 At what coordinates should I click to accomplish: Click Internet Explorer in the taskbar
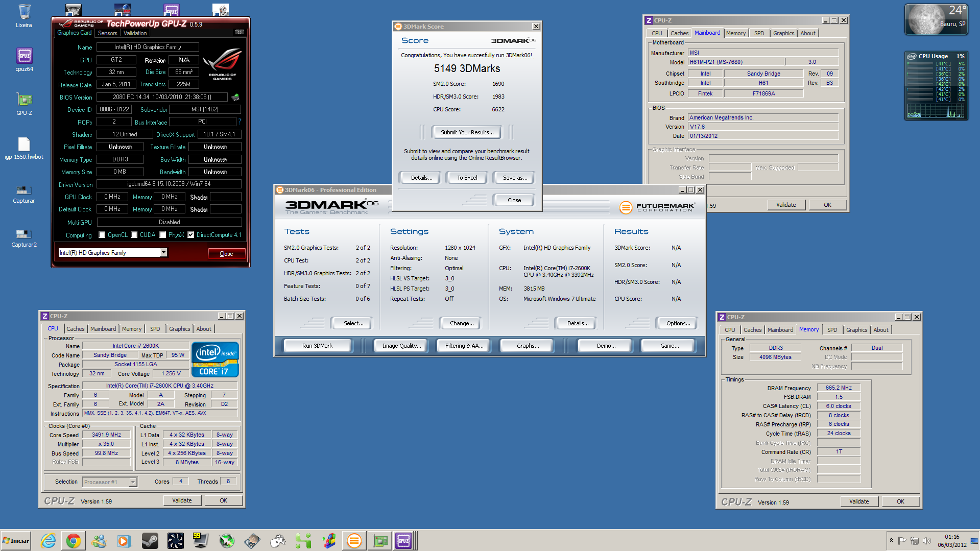[x=49, y=541]
